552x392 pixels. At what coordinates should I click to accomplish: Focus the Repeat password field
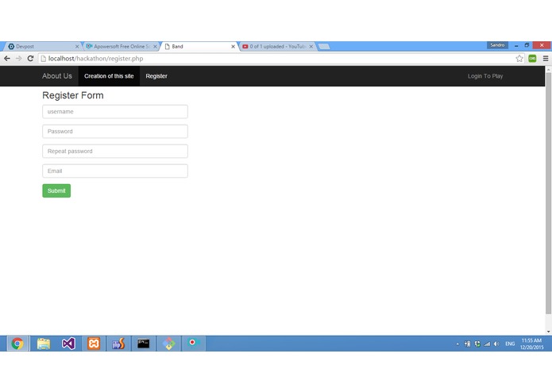coord(115,152)
